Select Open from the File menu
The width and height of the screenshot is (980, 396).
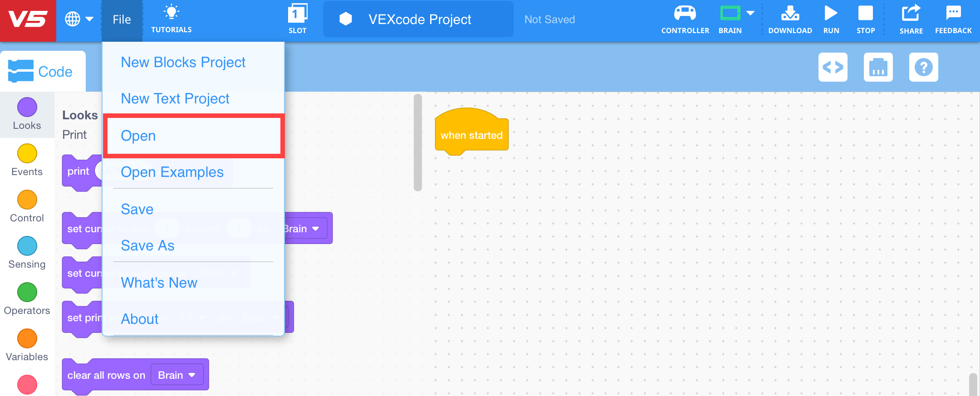click(194, 136)
